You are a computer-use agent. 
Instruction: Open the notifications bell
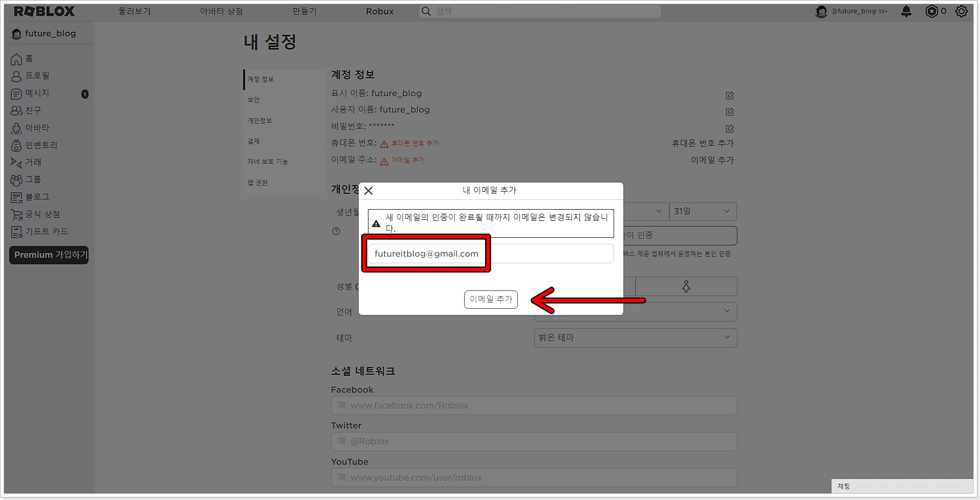click(906, 11)
